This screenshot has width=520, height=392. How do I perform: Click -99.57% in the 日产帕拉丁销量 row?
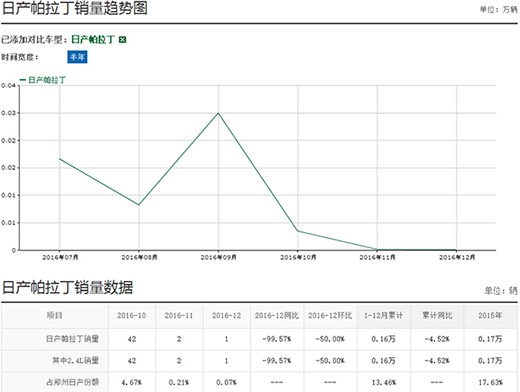click(x=277, y=339)
